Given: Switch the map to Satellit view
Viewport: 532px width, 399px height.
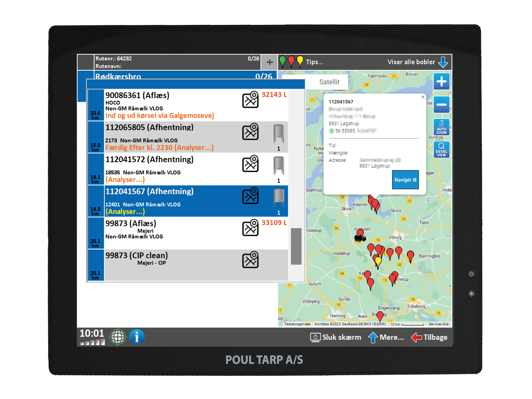Looking at the screenshot, I should [x=329, y=82].
